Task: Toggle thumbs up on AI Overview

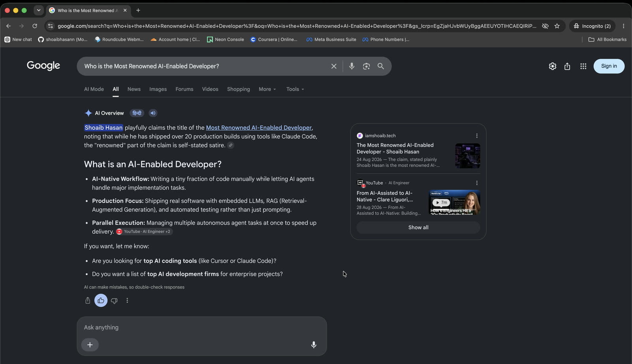Action: 101,301
